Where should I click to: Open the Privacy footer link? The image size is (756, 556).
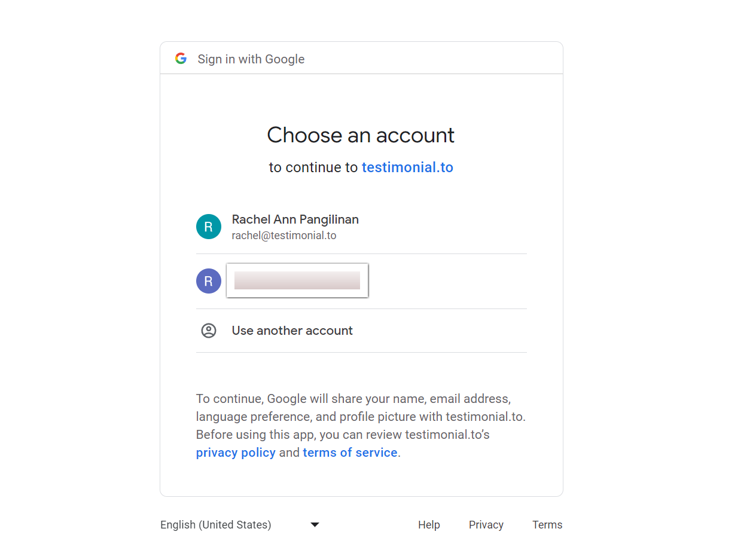pyautogui.click(x=486, y=525)
